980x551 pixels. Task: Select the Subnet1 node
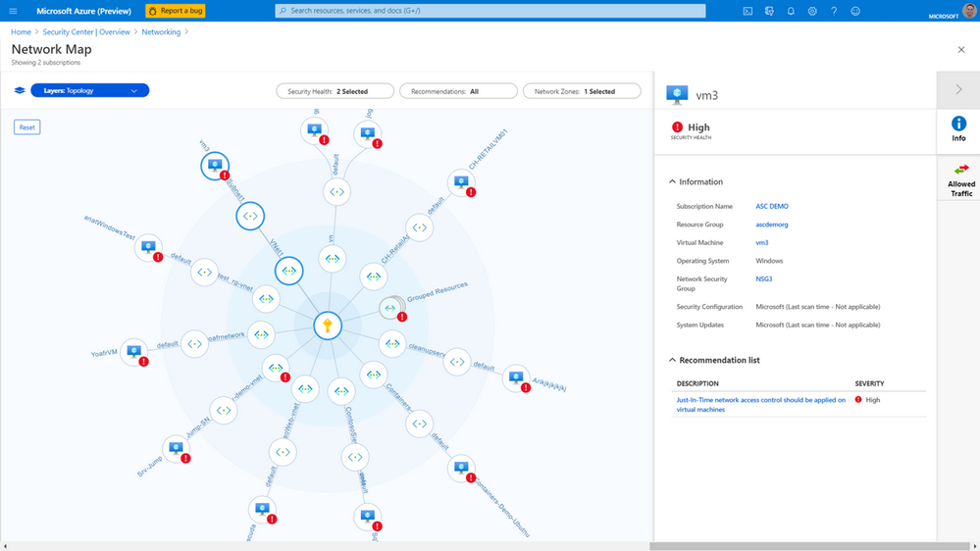[250, 216]
